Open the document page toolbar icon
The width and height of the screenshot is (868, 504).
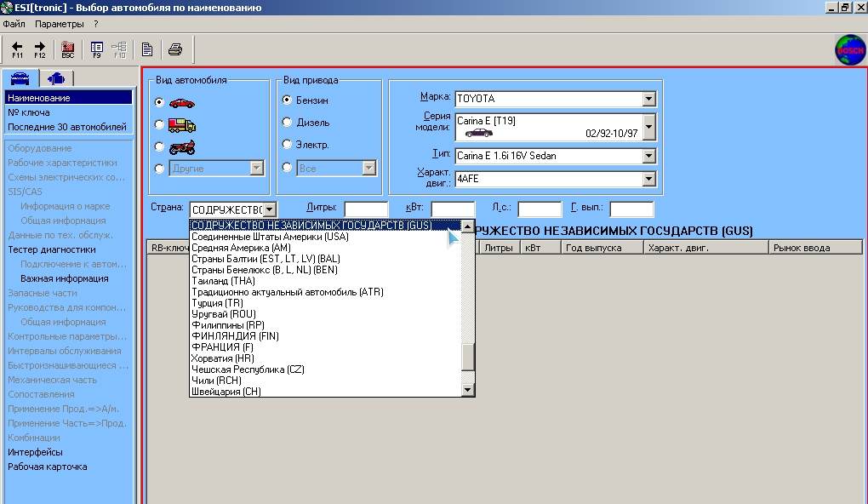click(x=147, y=49)
